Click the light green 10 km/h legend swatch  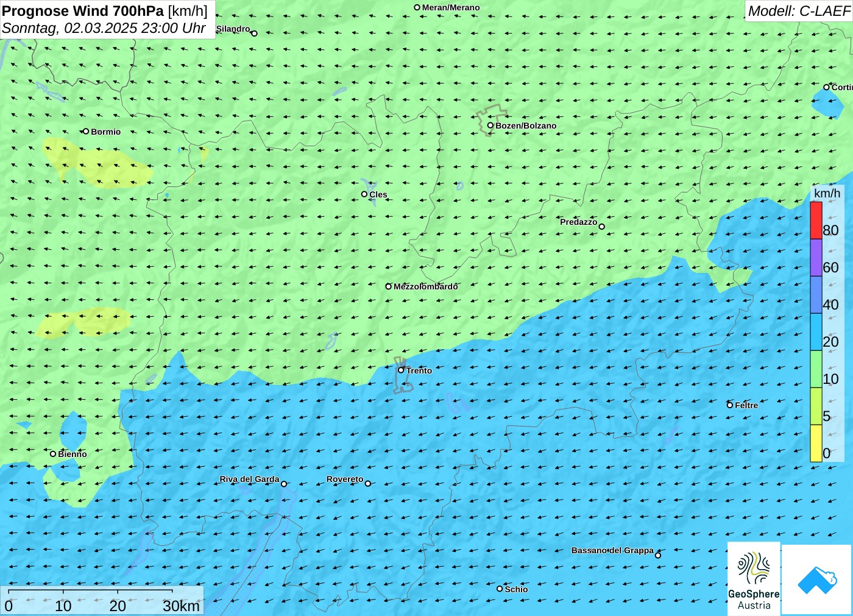click(816, 369)
